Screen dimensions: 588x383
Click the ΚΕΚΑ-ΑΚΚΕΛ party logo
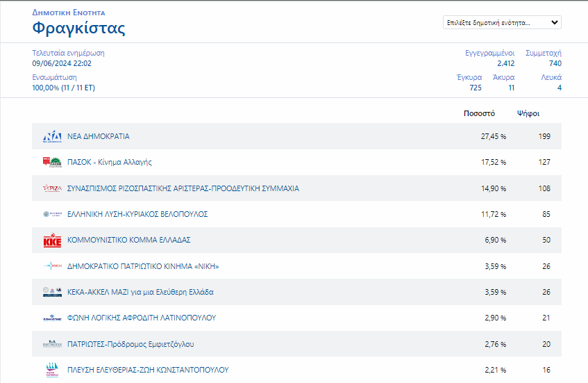tap(52, 292)
